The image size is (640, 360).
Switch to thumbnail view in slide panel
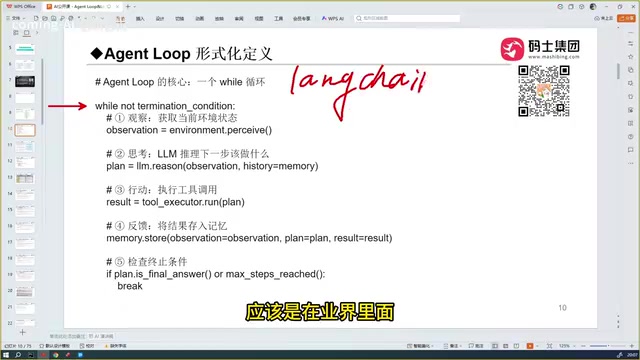tap(27, 33)
